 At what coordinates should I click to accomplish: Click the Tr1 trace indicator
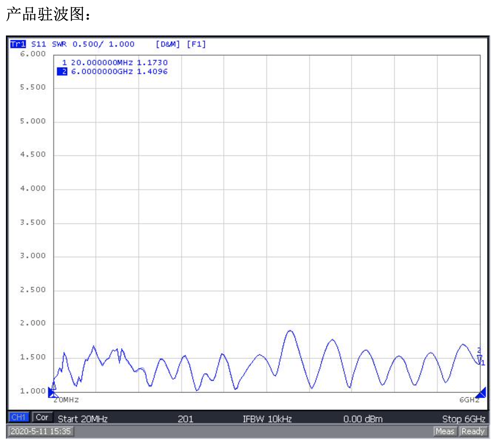coord(18,44)
